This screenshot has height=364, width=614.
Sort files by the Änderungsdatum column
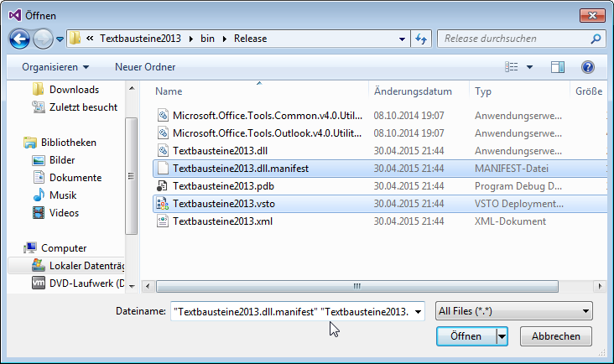(413, 91)
